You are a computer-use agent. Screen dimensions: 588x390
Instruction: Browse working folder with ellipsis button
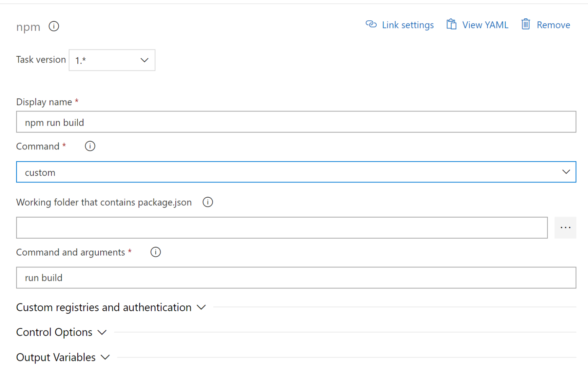(x=565, y=228)
